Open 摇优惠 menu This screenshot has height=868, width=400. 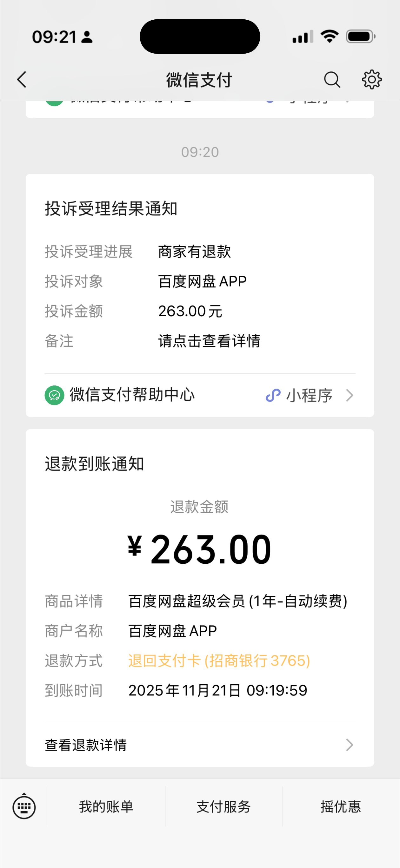click(341, 807)
